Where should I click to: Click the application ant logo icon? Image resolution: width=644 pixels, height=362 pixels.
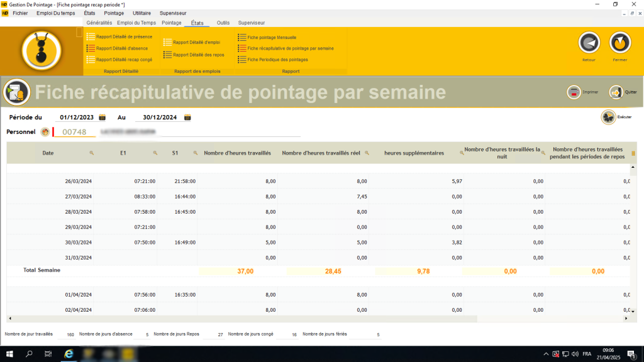tap(41, 48)
